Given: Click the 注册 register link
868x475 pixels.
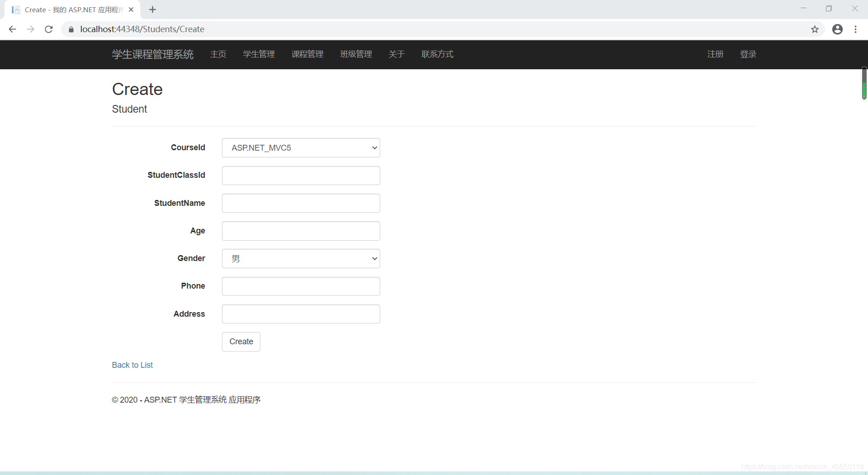Looking at the screenshot, I should click(716, 54).
